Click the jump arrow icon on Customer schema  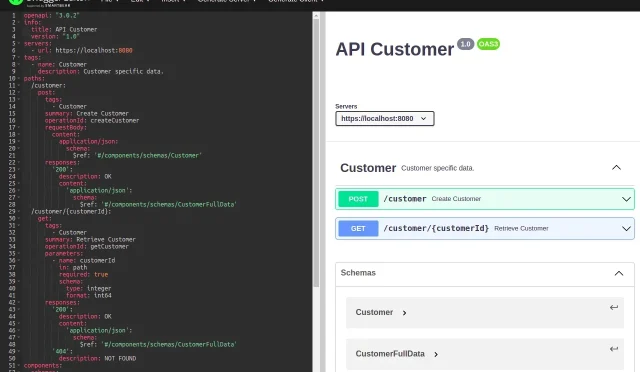613,307
